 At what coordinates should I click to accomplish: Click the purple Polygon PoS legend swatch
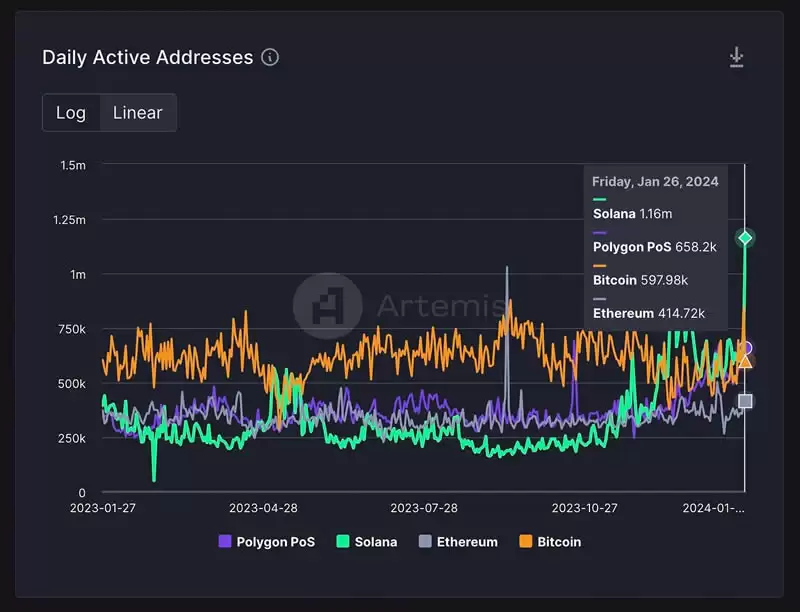(225, 541)
